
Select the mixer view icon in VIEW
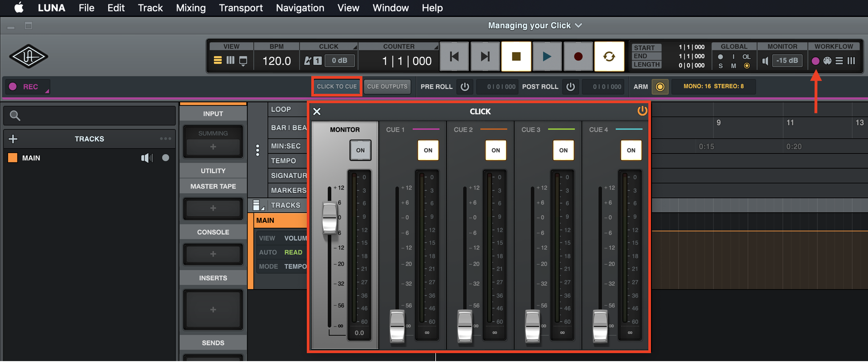click(230, 60)
